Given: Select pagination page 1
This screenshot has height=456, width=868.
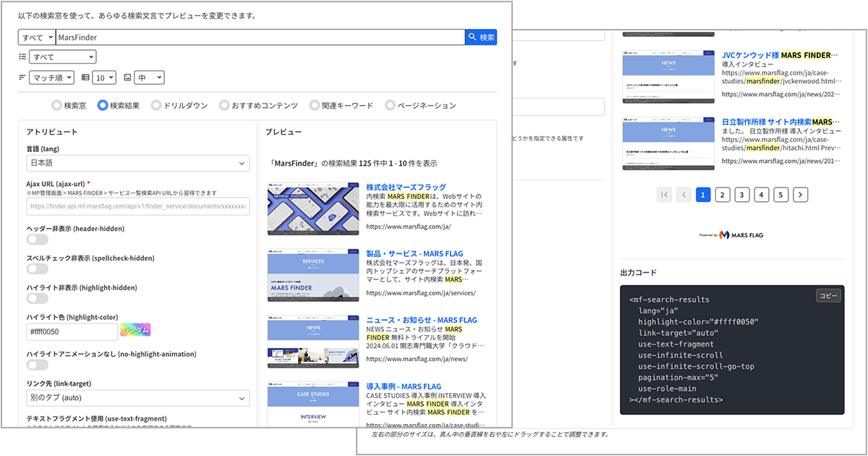Looking at the screenshot, I should coord(703,194).
